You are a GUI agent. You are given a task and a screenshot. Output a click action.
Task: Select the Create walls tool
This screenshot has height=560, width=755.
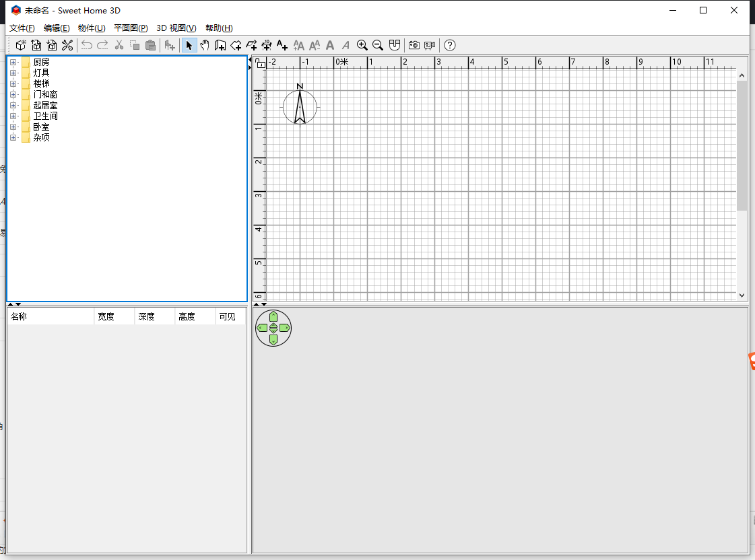pyautogui.click(x=220, y=45)
